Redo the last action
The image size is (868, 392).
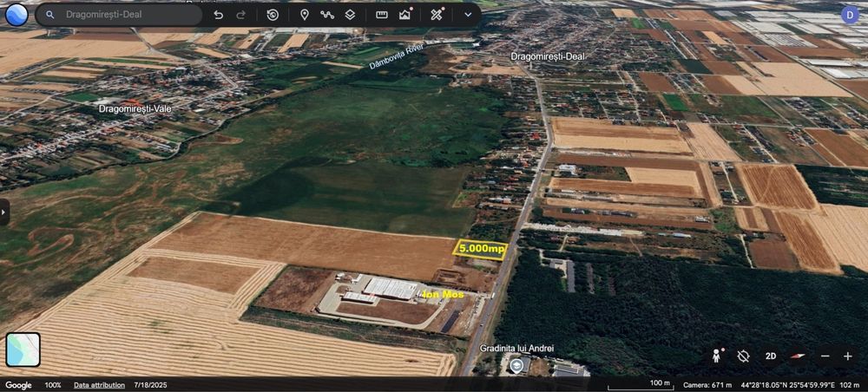240,15
